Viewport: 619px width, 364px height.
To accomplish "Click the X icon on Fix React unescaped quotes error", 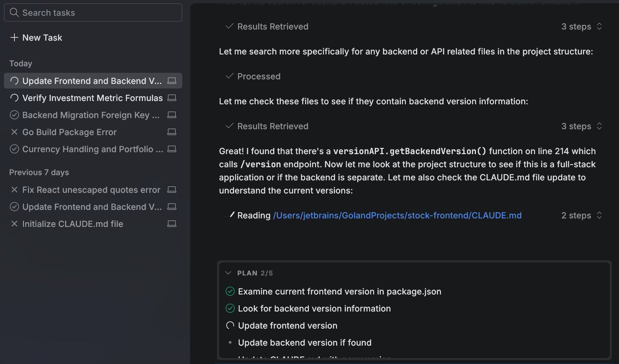I will click(14, 190).
